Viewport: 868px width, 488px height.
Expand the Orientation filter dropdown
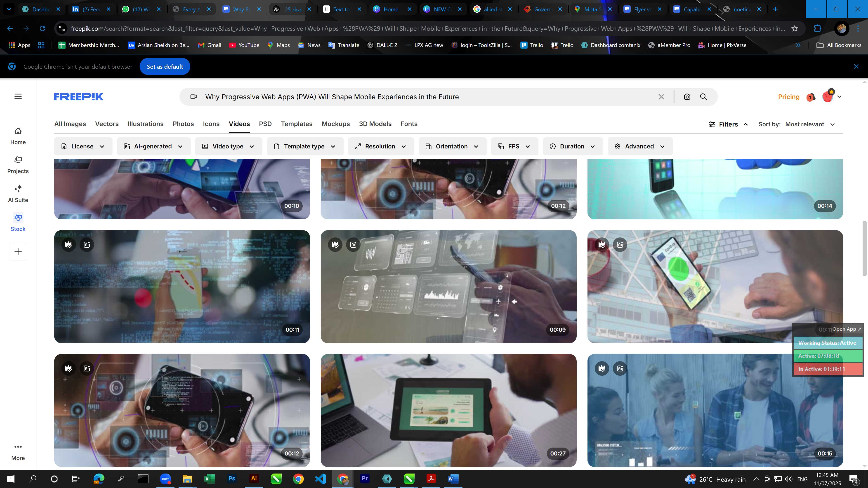(453, 146)
